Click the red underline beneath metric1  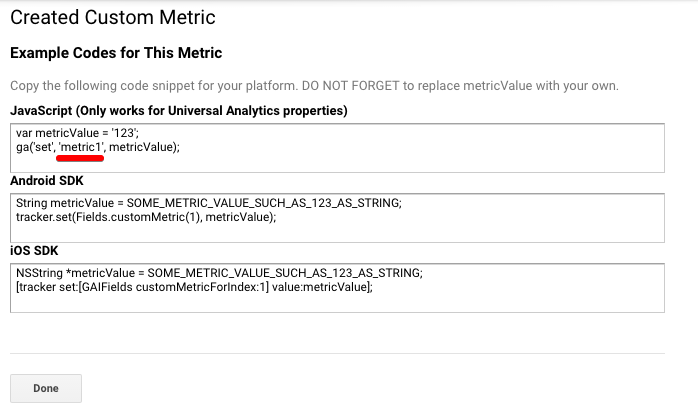point(80,158)
